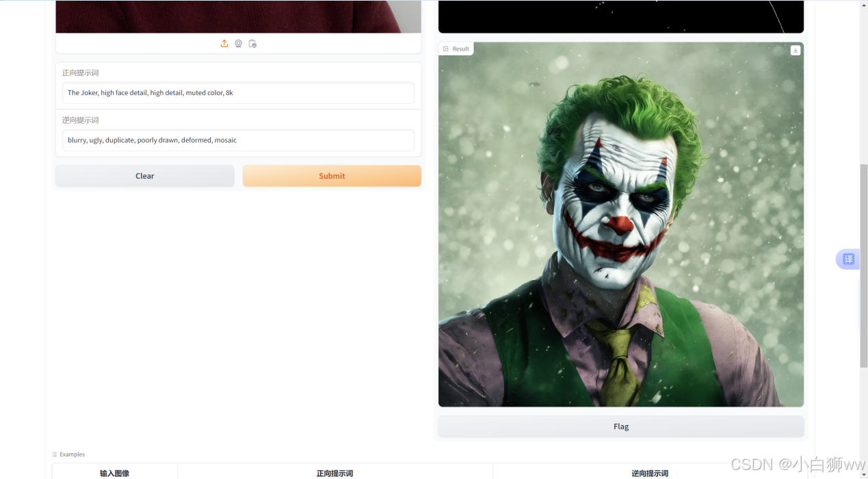The height and width of the screenshot is (479, 868).
Task: Click the negative prompt input field
Action: coord(238,140)
